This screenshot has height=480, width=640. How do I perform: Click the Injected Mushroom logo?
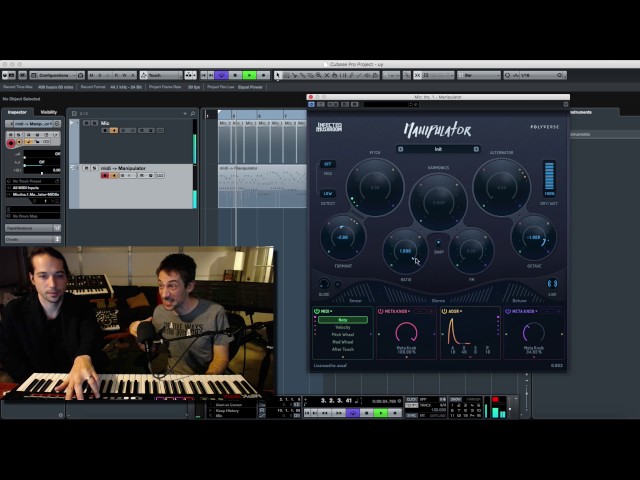tap(329, 127)
